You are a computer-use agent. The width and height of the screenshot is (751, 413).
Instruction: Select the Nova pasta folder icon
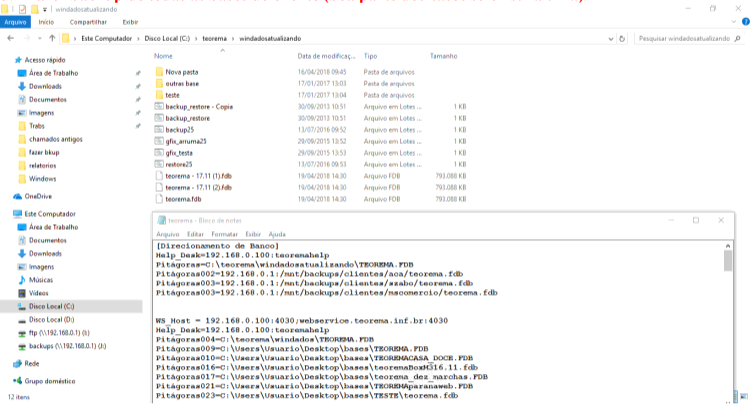(x=159, y=72)
